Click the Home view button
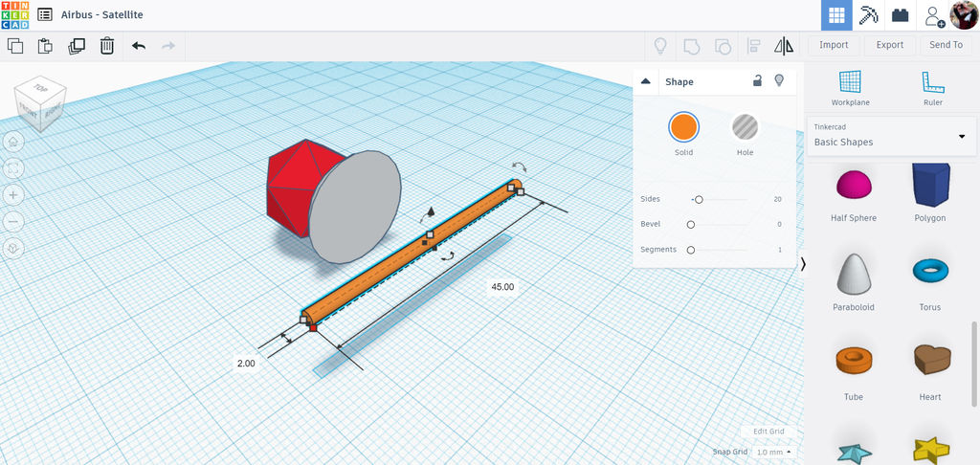Screen dimensions: 980x465 [13, 142]
